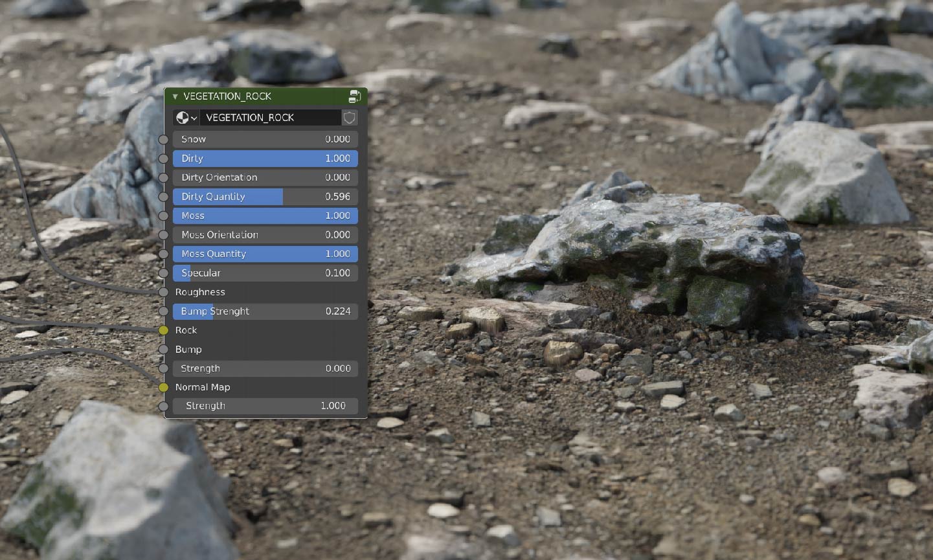Click the Dirty Quantity input socket

(164, 197)
